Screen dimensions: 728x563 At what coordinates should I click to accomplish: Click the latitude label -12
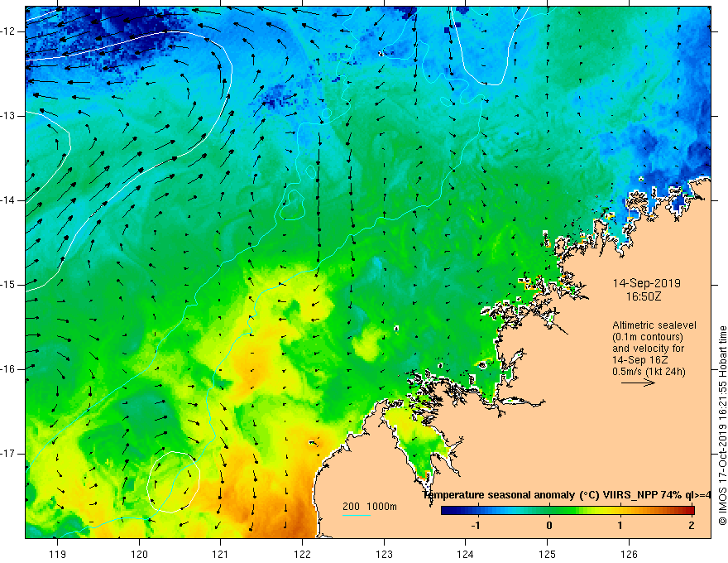click(9, 31)
